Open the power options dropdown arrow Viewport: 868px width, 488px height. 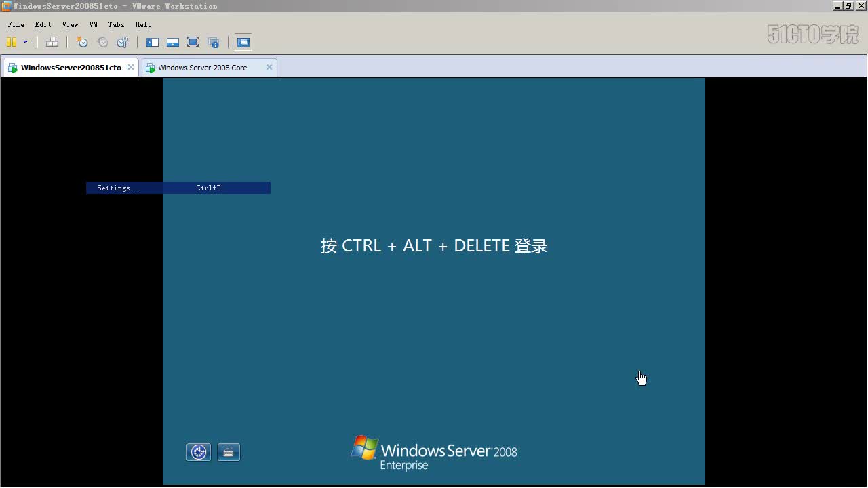point(26,42)
